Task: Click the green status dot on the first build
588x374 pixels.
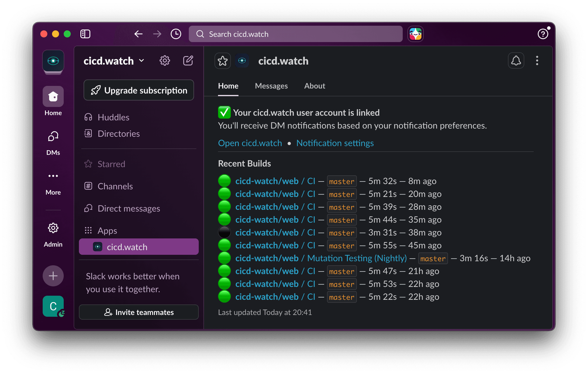Action: [224, 181]
